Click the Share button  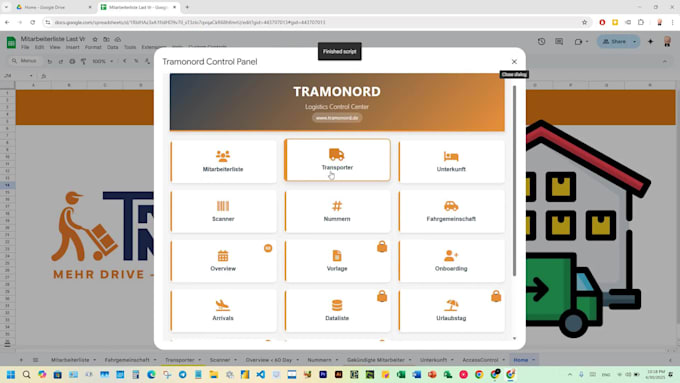[615, 42]
